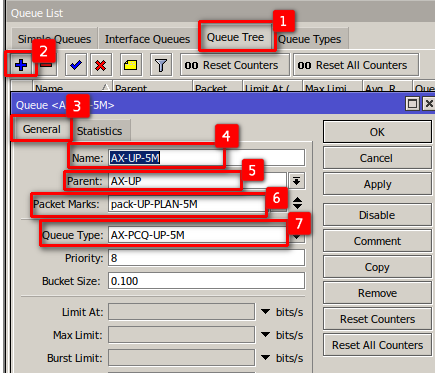Disable the queue with the red X icon

tap(101, 65)
